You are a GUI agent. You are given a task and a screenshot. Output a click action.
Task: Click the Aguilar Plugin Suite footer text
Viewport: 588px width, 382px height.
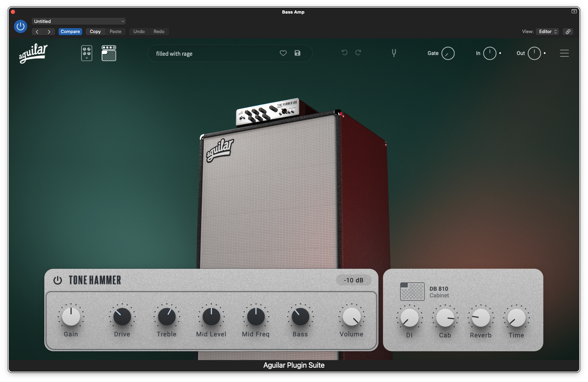tap(294, 365)
